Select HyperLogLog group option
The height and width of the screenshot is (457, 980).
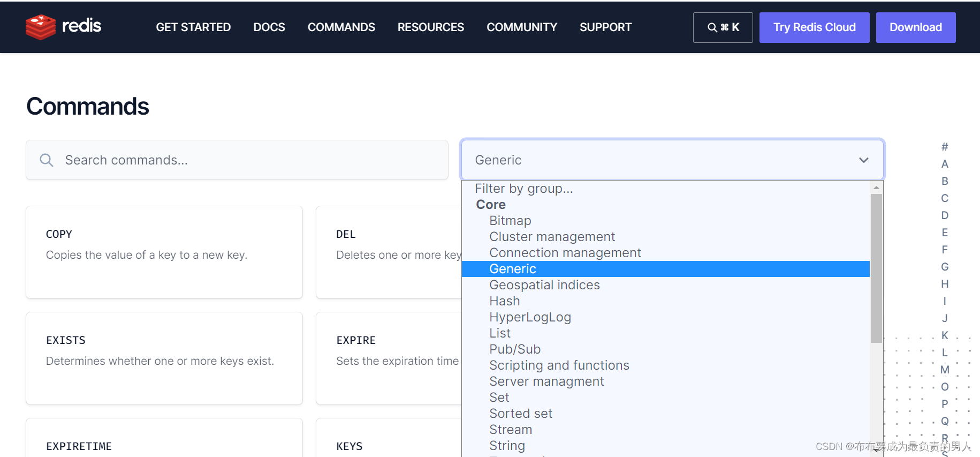tap(666, 317)
